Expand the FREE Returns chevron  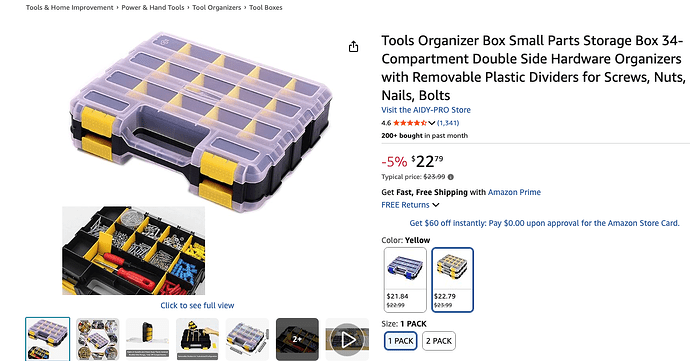pos(436,205)
